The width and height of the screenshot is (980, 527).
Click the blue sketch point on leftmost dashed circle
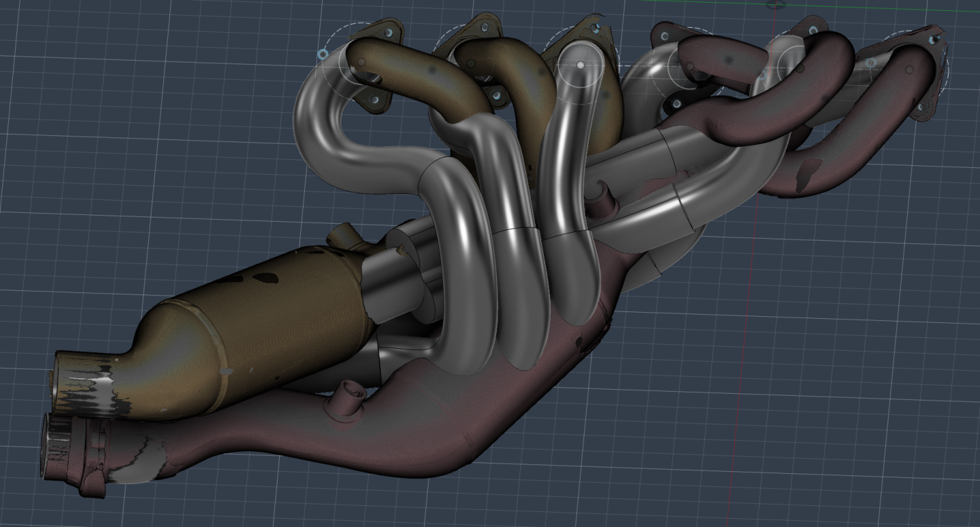pos(323,54)
